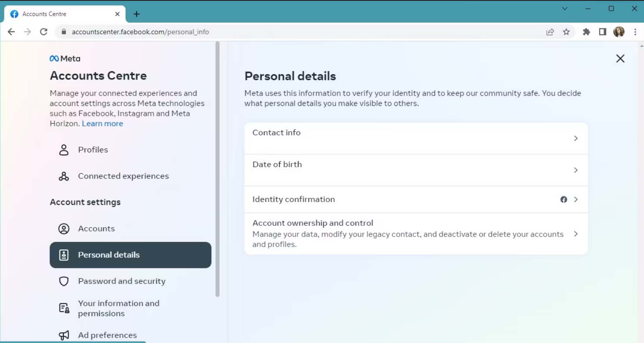This screenshot has width=644, height=343.
Task: Open Ad preferences in the sidebar
Action: coord(130,335)
